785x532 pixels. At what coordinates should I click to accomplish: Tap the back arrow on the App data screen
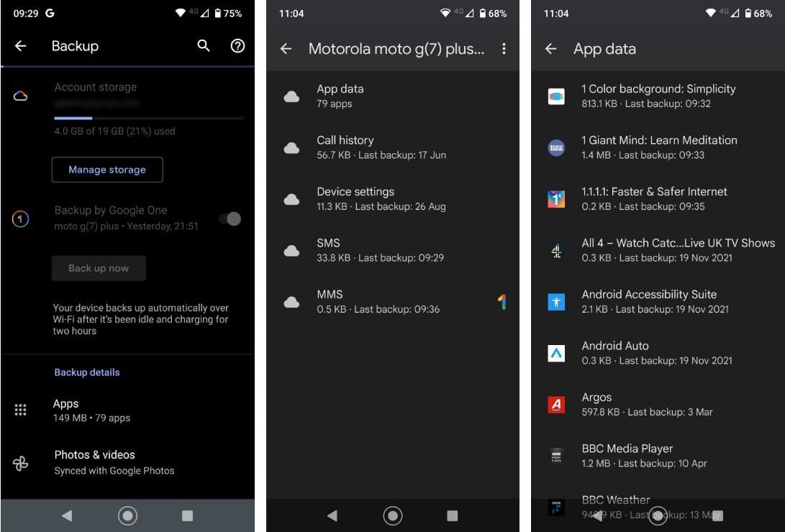pos(550,49)
